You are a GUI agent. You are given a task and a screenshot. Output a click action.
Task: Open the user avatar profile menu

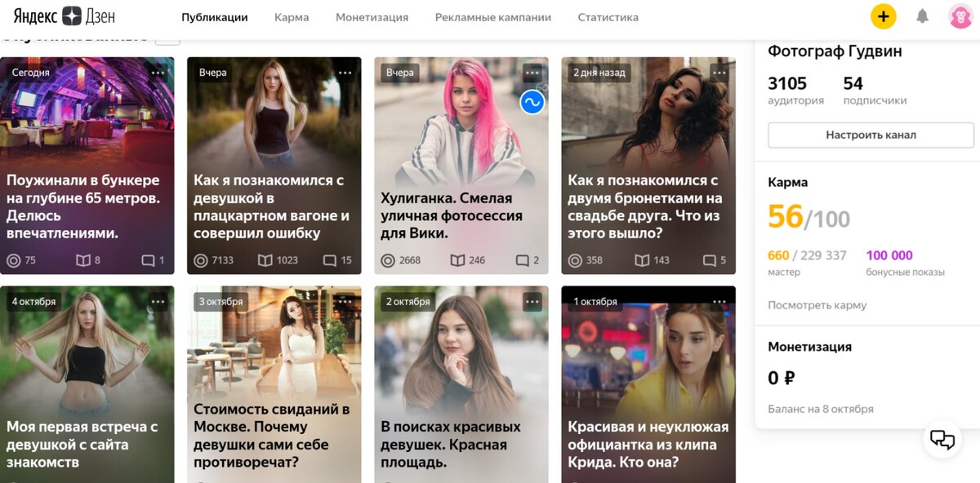tap(960, 16)
